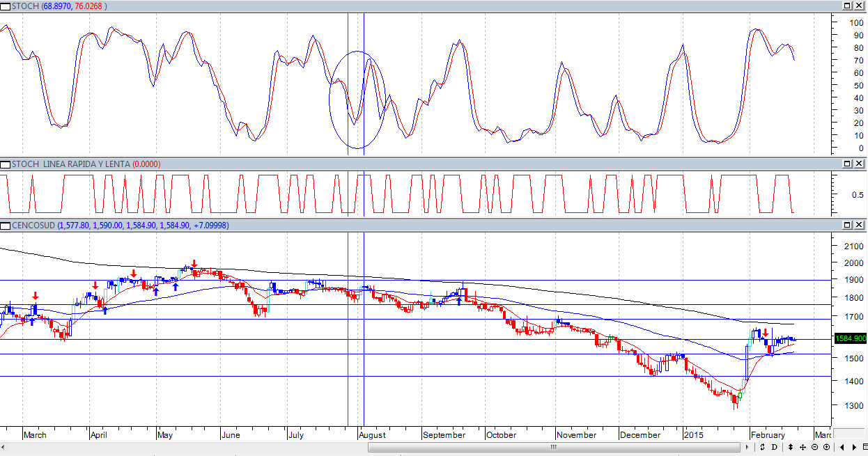Maximize the STOCH LINEA RAPIDA Y LENTA pane
This screenshot has width=868, height=456.
pos(847,164)
